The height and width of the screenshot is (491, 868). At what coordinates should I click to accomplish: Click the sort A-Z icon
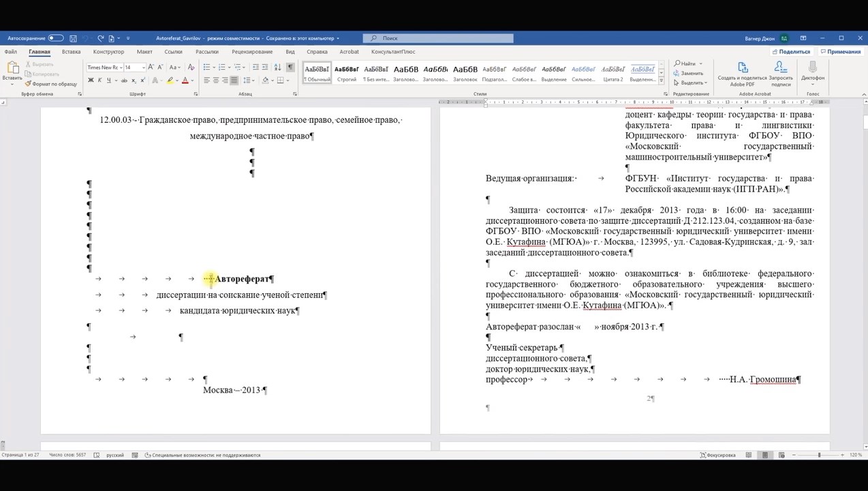point(277,67)
